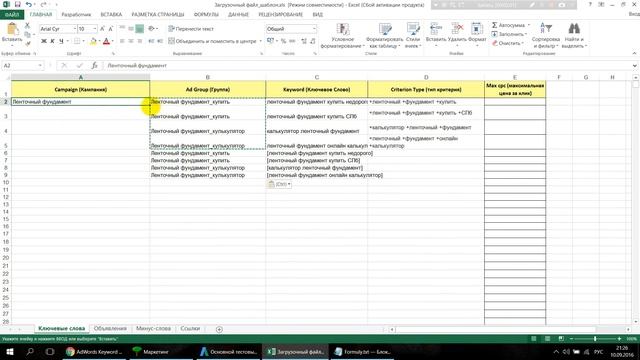Click the Format Painter brush icon
The image size is (640, 360).
pos(27,43)
